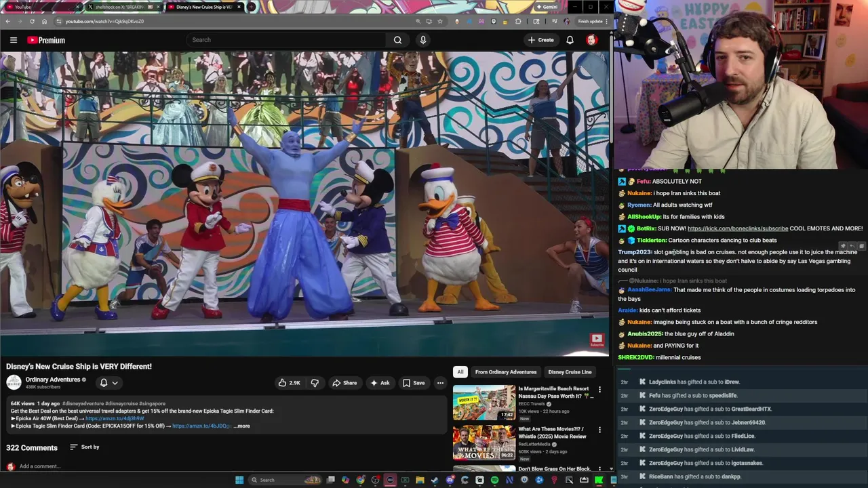
Task: Dislike the video with thumbs down
Action: point(315,383)
